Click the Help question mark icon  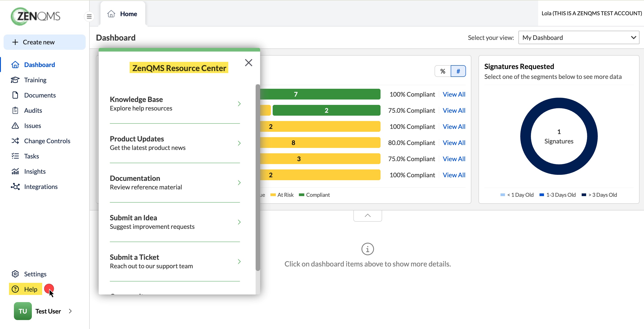point(15,289)
